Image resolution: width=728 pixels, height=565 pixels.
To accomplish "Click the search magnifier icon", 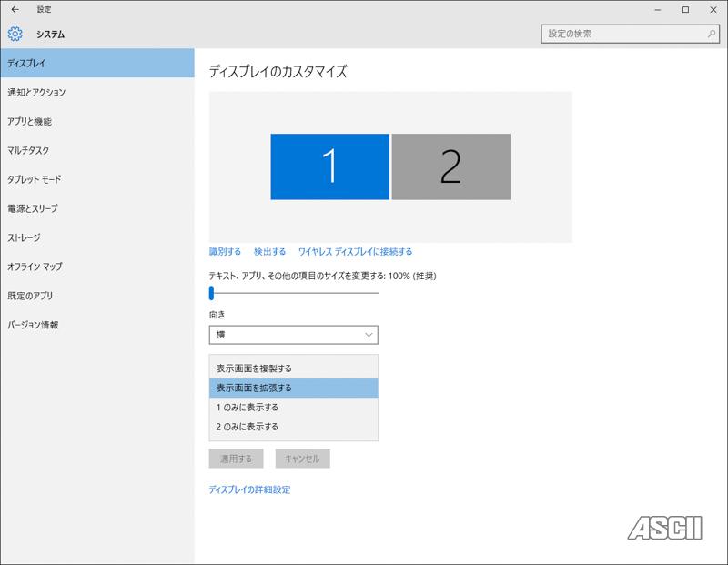I will point(711,34).
